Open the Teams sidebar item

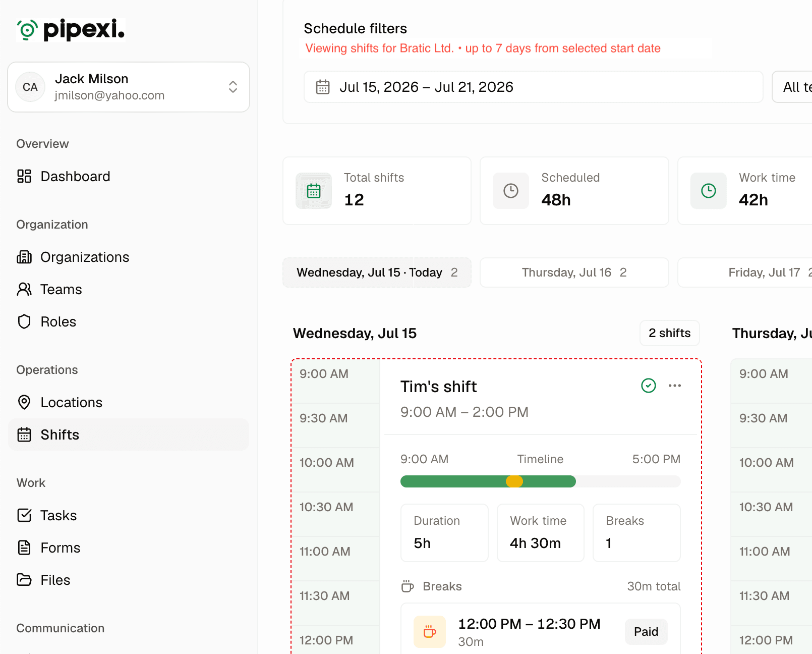point(129,289)
